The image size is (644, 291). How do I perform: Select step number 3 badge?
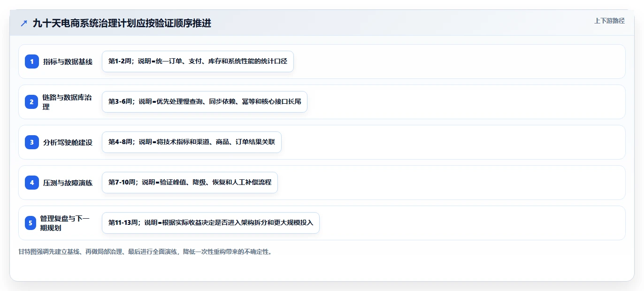pos(32,142)
